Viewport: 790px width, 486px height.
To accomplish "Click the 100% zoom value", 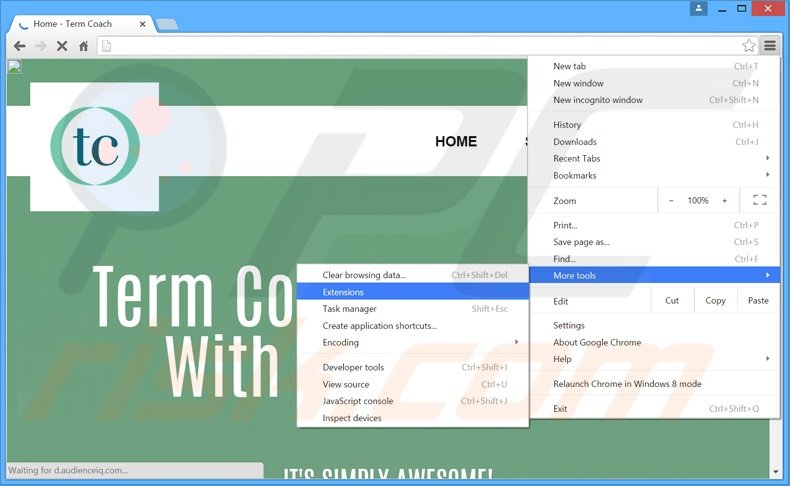I will (x=698, y=200).
